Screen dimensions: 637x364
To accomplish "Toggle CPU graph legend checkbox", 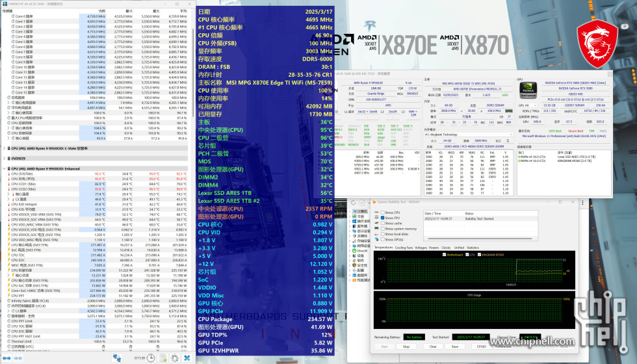I will coord(467,255).
